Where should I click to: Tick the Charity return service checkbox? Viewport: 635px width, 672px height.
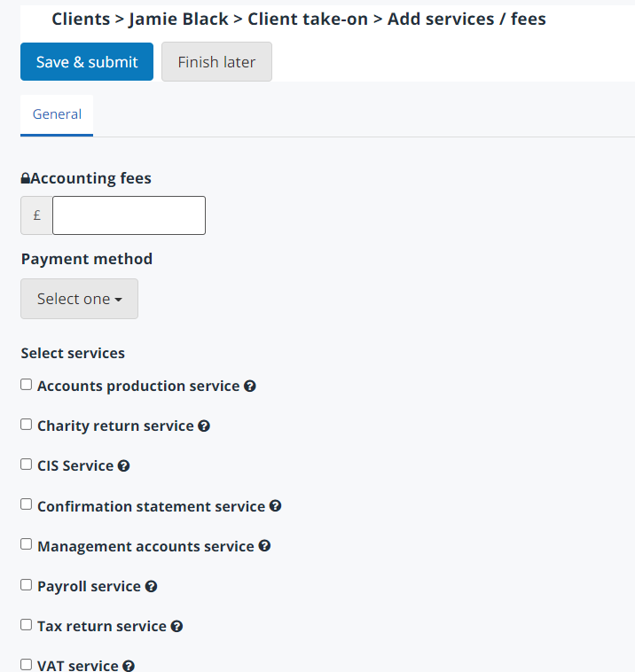pos(27,425)
